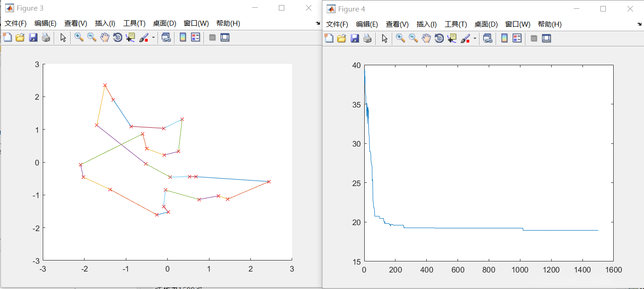Click Figure 3 title text

click(30, 8)
